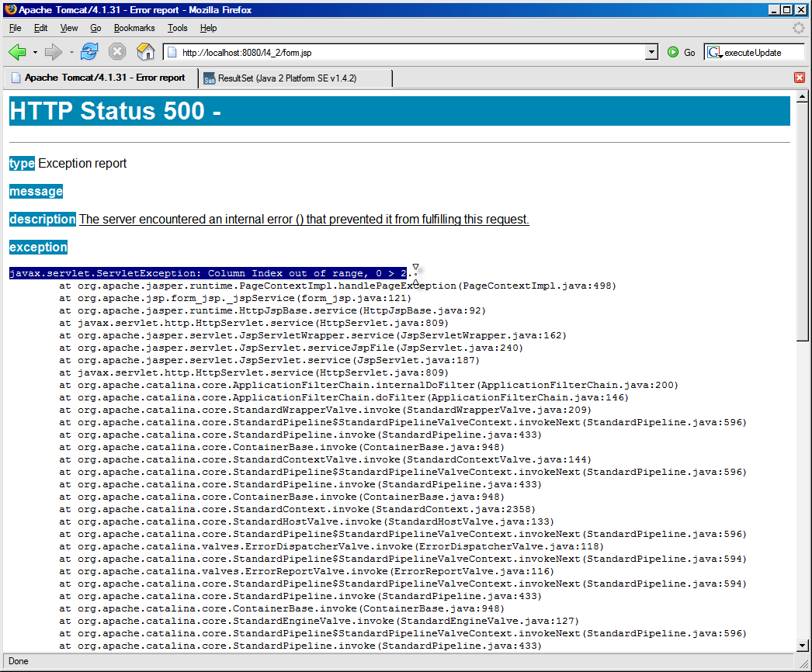Open the Tools menu
The height and width of the screenshot is (672, 812).
point(178,28)
